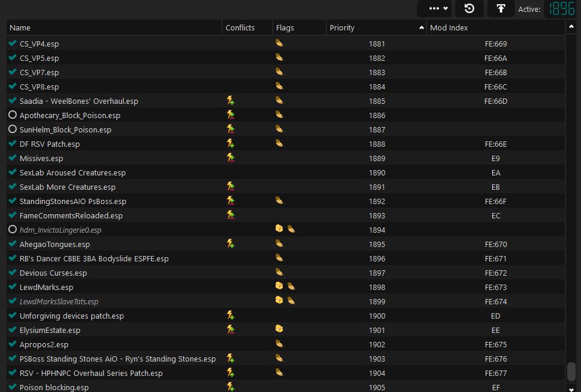Viewport: 581px width, 392px height.
Task: Click feather flag icon for CS_VP7.esp
Action: [279, 72]
